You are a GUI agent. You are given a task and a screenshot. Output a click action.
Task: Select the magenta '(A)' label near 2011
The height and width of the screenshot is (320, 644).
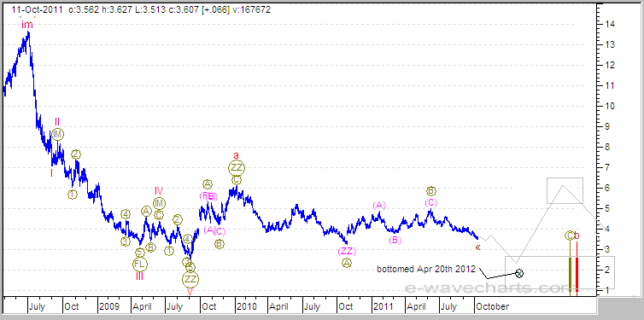pyautogui.click(x=379, y=205)
